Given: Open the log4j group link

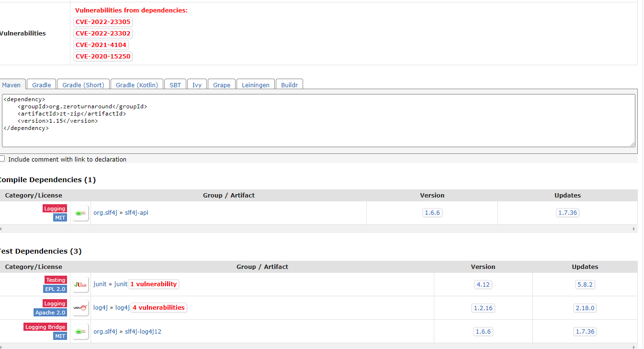Looking at the screenshot, I should pos(101,307).
